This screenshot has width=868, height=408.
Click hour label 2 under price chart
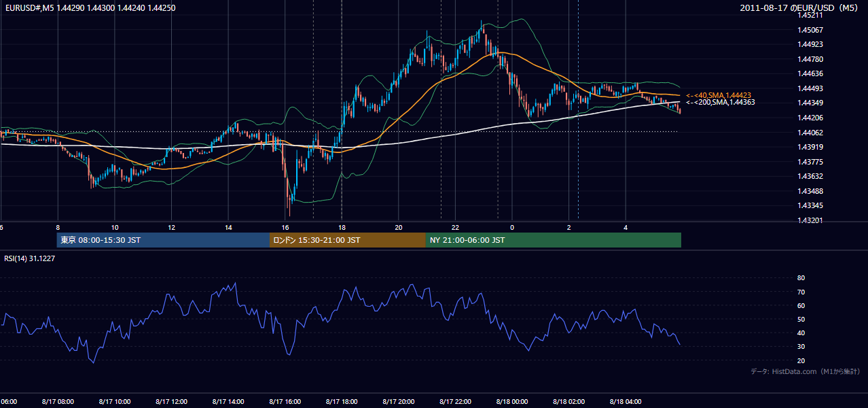[568, 227]
